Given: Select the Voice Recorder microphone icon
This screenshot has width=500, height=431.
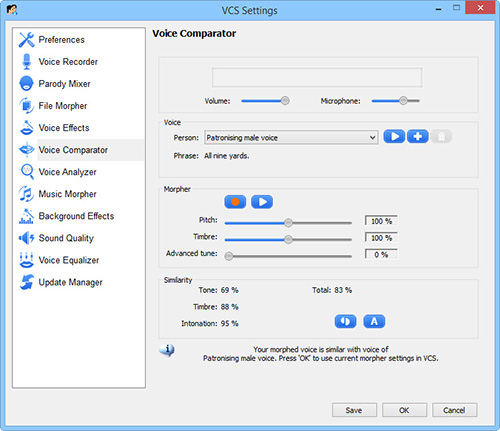Looking at the screenshot, I should coord(26,62).
